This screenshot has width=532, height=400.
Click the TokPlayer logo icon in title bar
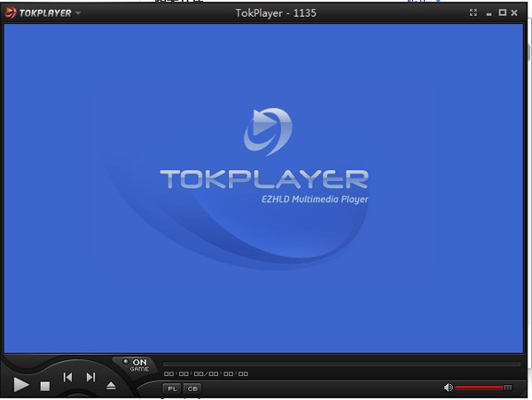[x=11, y=13]
